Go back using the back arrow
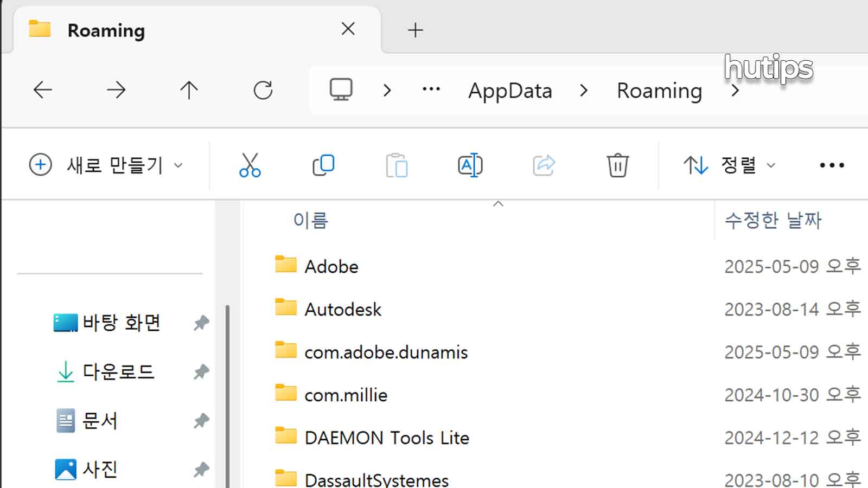The width and height of the screenshot is (868, 488). 43,90
